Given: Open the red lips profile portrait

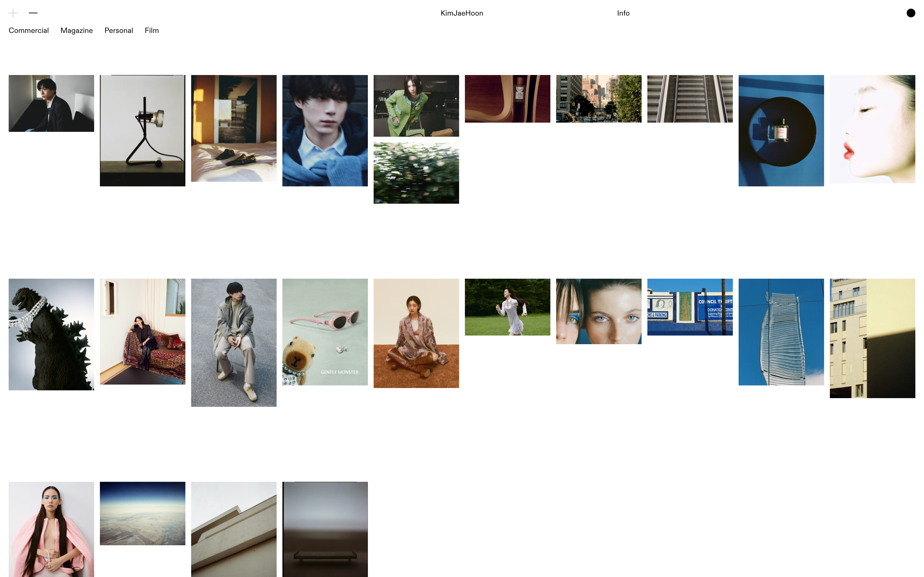Looking at the screenshot, I should click(872, 129).
